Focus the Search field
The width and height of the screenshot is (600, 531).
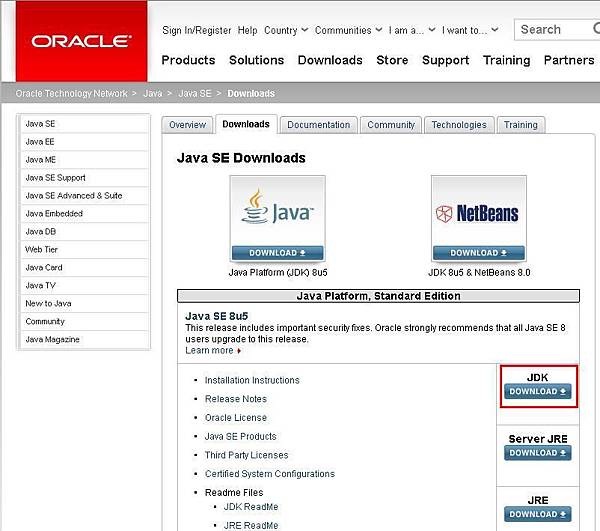point(557,29)
